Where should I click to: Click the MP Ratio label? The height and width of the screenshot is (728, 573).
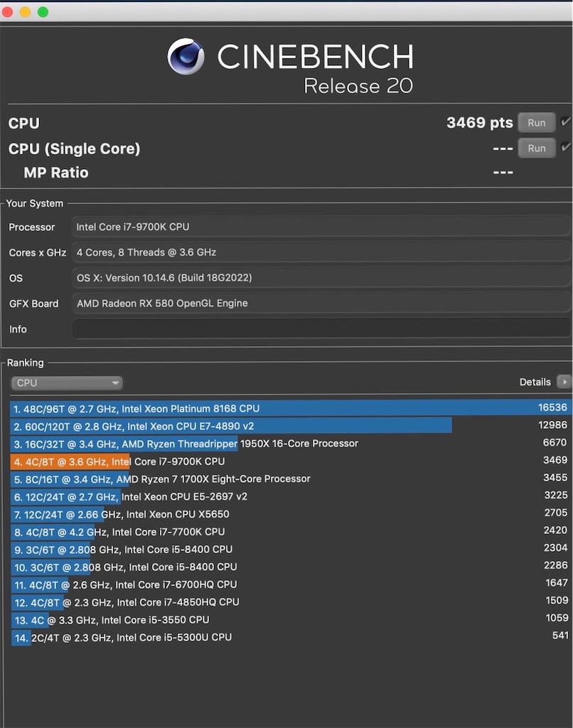[x=56, y=173]
